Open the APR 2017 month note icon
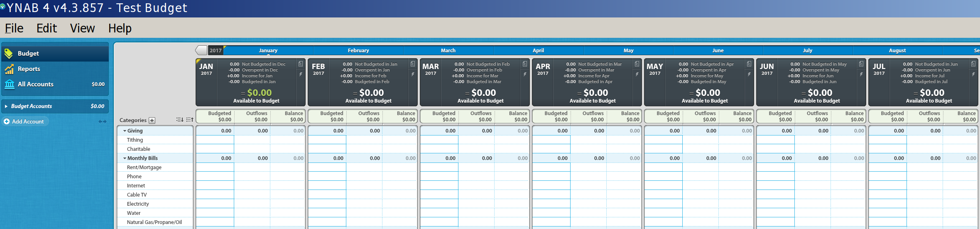The width and height of the screenshot is (980, 229). 637,64
